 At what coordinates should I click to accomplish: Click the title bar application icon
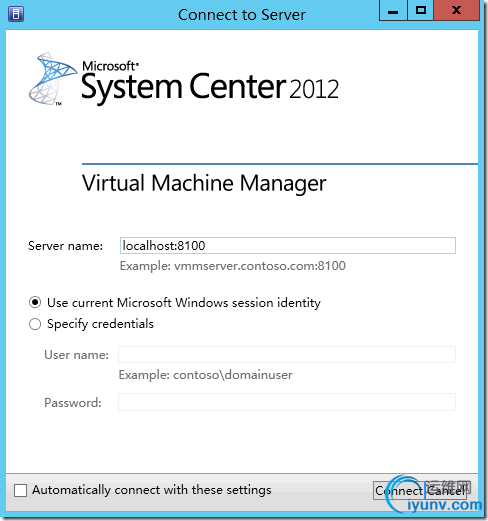16,14
